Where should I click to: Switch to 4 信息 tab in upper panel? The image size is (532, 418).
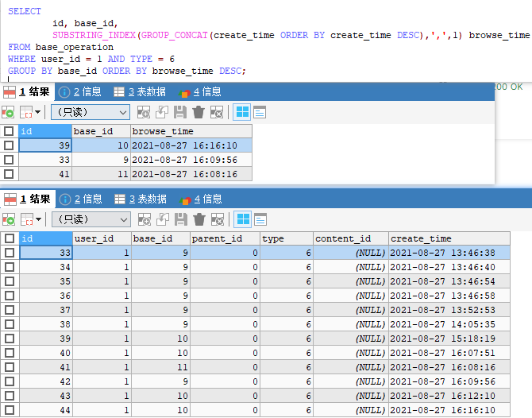click(200, 91)
